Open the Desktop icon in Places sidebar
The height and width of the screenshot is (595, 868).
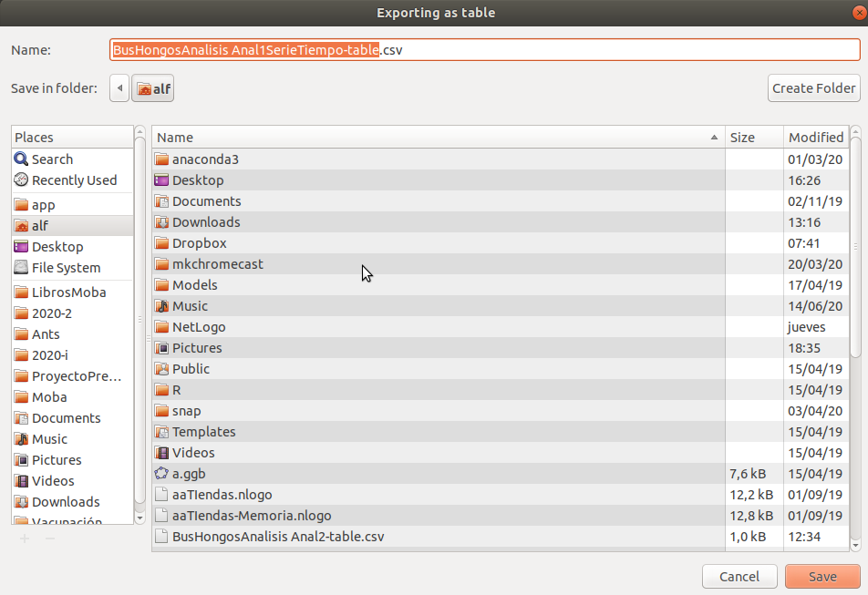[21, 247]
